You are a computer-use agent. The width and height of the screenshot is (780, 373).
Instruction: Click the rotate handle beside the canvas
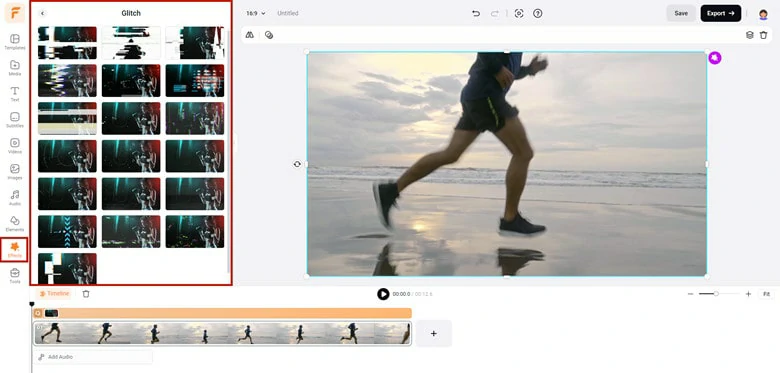pyautogui.click(x=297, y=164)
